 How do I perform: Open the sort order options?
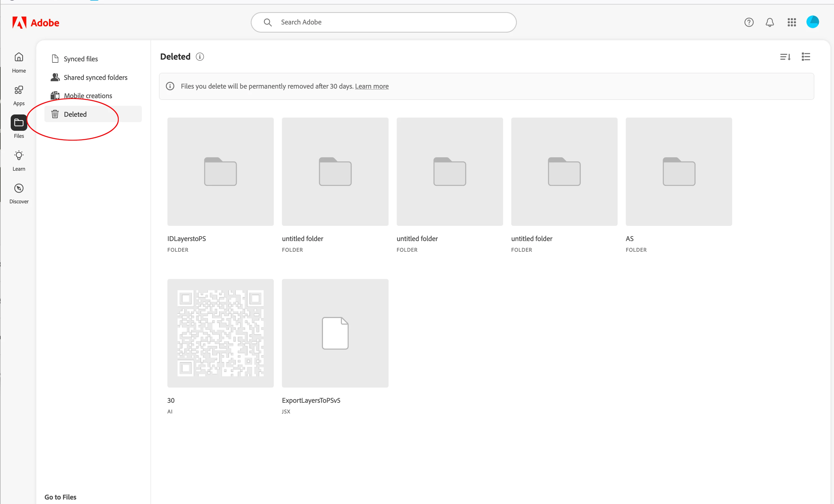(x=785, y=57)
